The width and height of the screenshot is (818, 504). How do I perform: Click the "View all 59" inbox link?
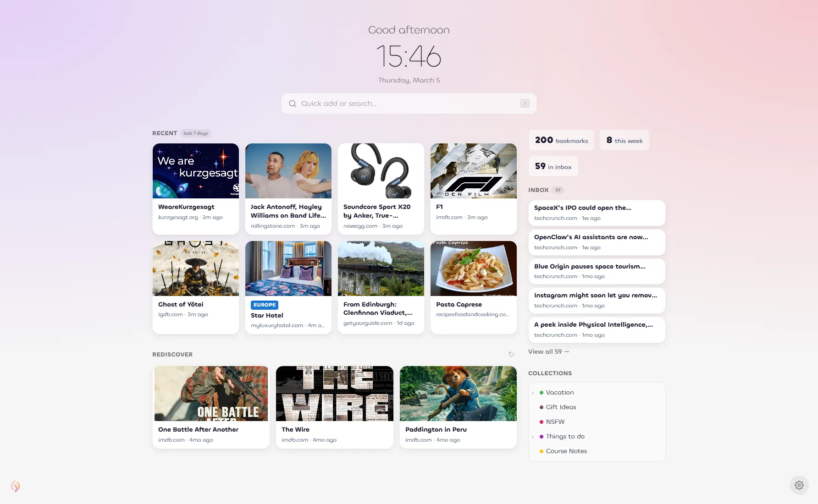pyautogui.click(x=548, y=351)
